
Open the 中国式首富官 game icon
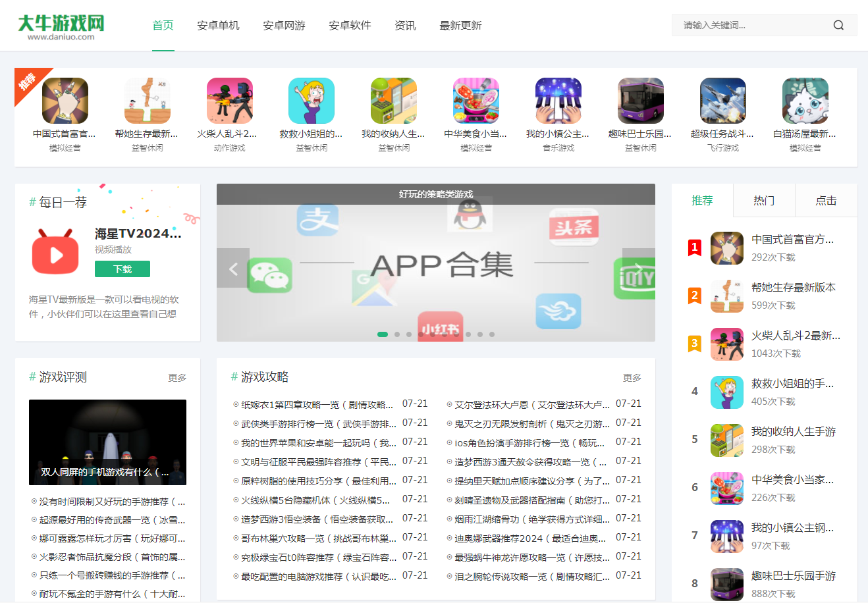tap(65, 100)
